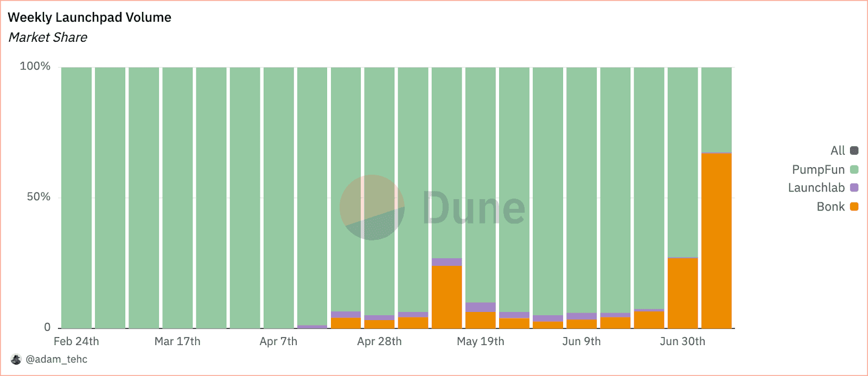Image resolution: width=868 pixels, height=376 pixels.
Task: Click the Market Share subtitle
Action: 48,37
